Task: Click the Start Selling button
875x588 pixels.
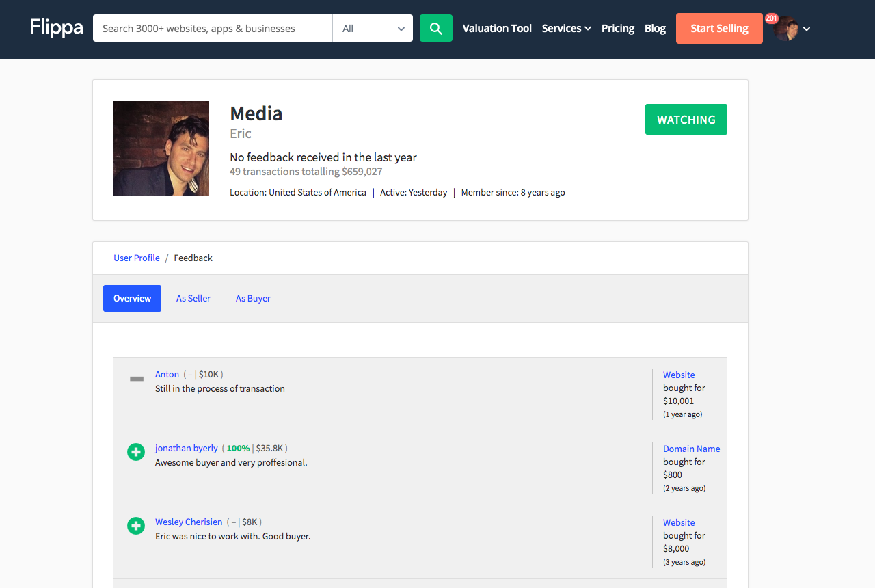Action: point(719,28)
